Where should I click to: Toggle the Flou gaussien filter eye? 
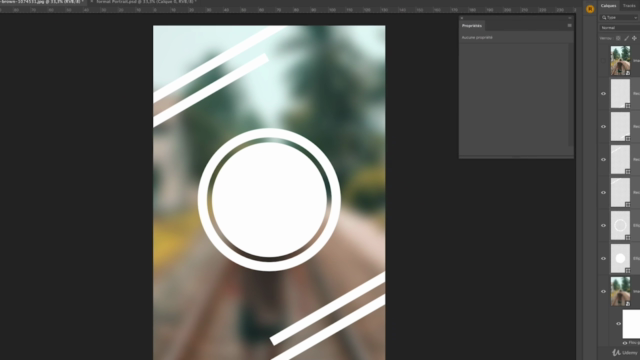tap(624, 343)
